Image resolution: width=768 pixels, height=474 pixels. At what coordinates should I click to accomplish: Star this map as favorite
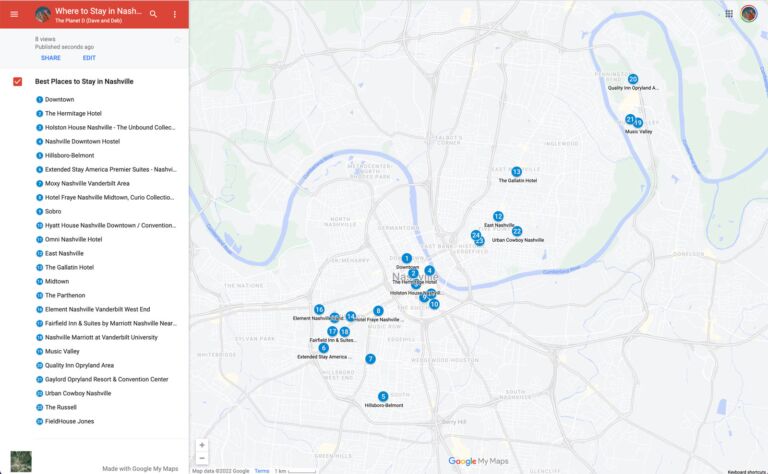point(178,40)
